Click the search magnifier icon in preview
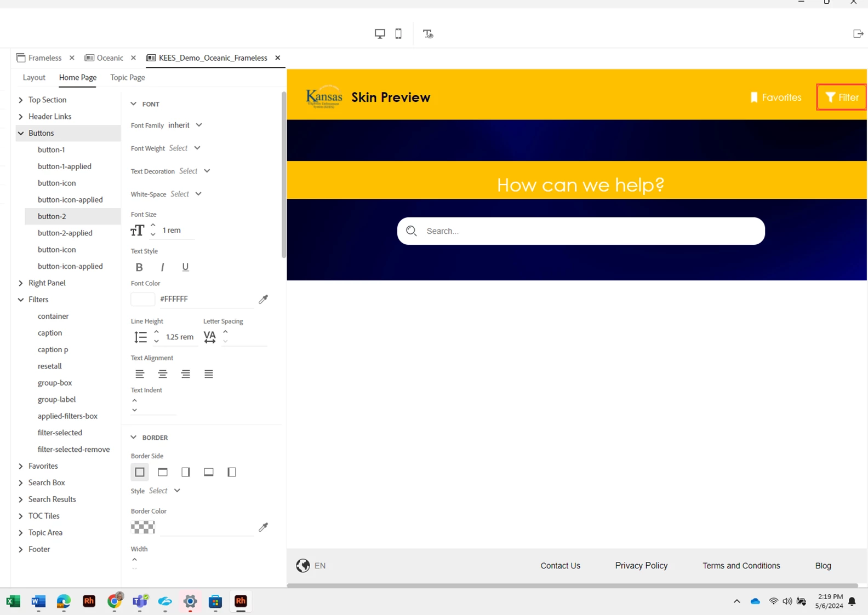Viewport: 868px width, 615px height. (412, 231)
